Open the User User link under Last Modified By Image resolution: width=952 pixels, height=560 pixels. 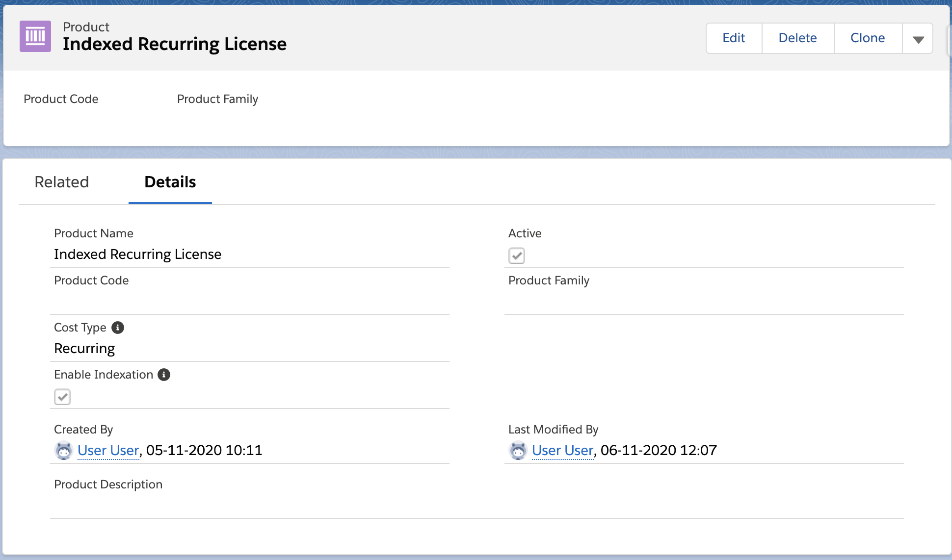coord(563,450)
